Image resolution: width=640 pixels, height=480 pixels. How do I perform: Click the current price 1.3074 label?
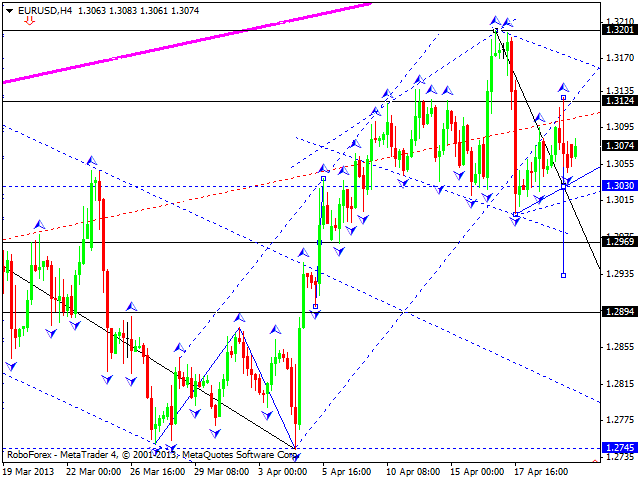pos(620,145)
